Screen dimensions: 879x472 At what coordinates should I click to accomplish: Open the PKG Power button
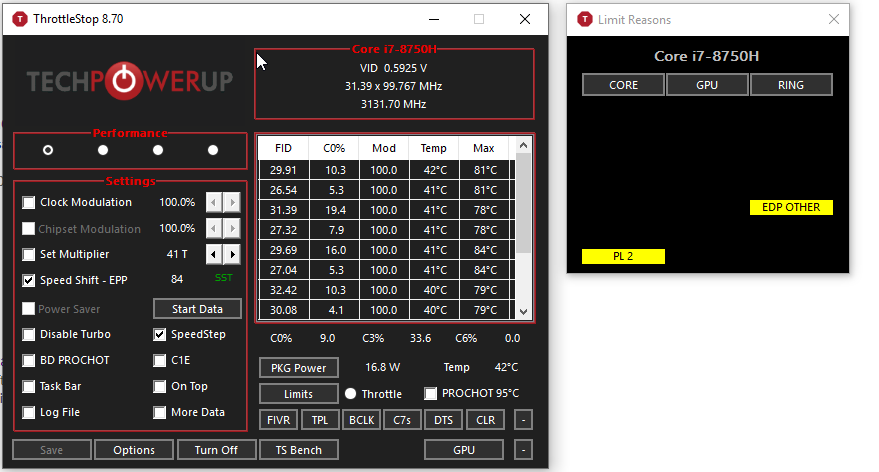click(299, 368)
